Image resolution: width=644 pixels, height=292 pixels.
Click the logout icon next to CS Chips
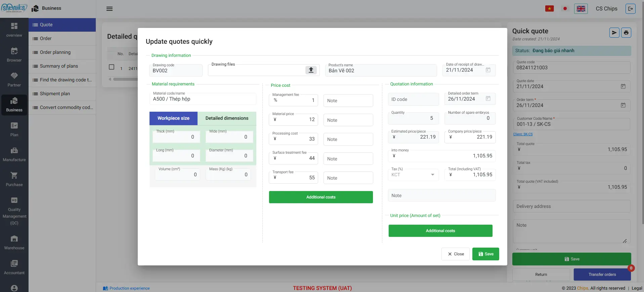tap(630, 9)
